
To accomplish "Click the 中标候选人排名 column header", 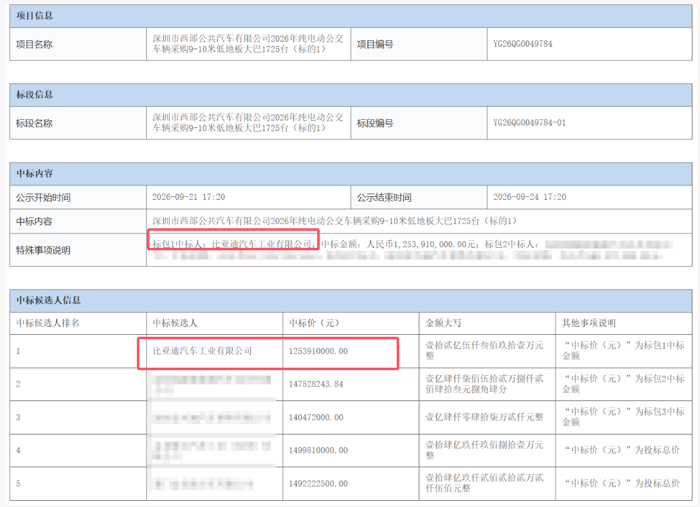I will [x=48, y=323].
